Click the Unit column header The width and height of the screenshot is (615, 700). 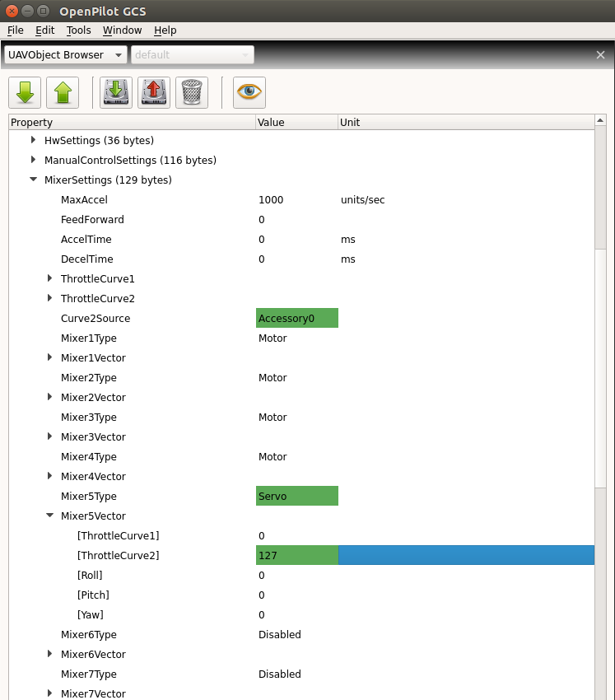pyautogui.click(x=466, y=122)
